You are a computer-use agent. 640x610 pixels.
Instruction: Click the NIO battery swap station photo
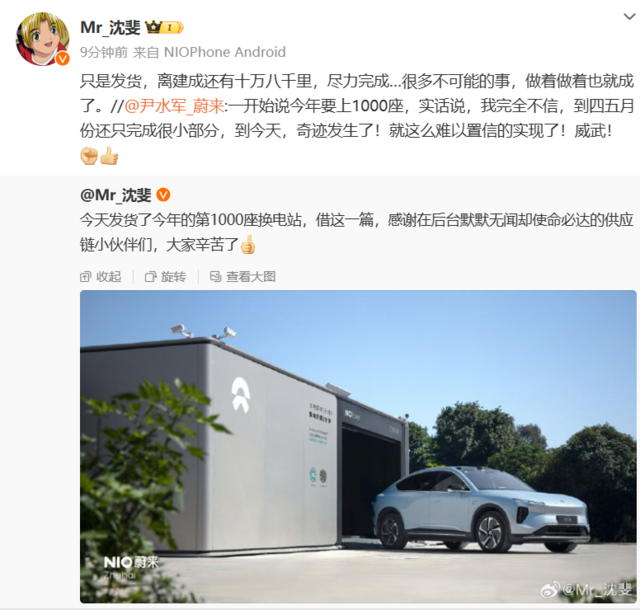click(x=358, y=446)
